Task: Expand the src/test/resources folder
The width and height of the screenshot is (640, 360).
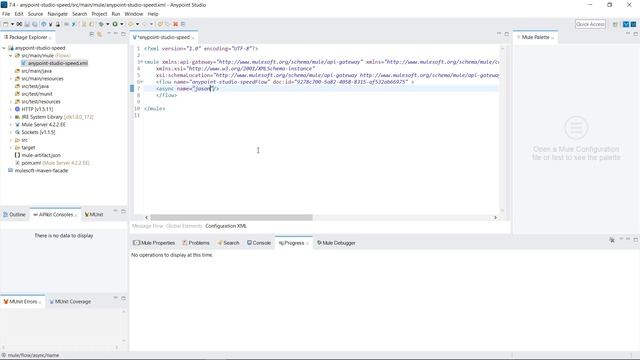Action: pyautogui.click(x=11, y=102)
